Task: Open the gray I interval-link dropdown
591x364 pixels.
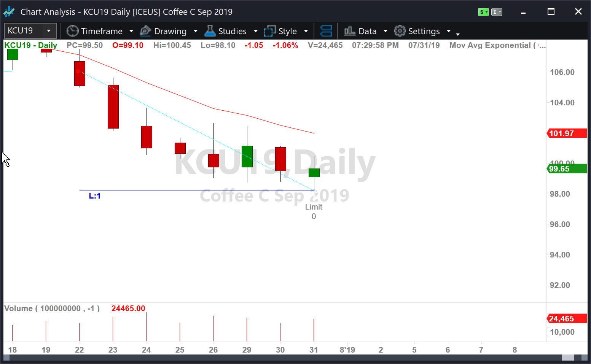Action: click(497, 12)
